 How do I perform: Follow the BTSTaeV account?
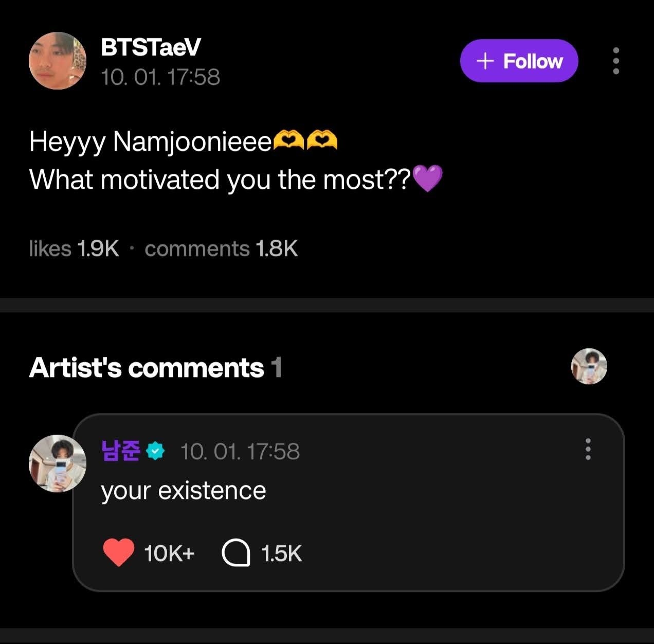[x=519, y=61]
